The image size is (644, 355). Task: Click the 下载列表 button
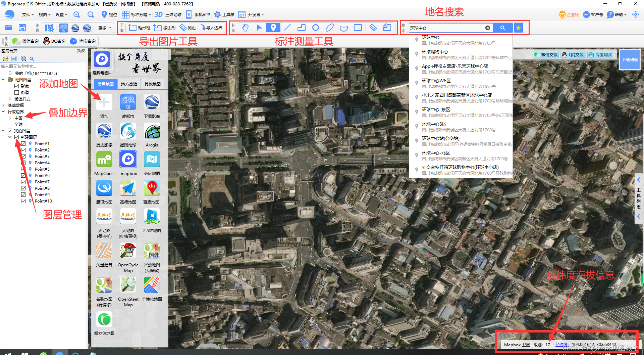tap(630, 59)
